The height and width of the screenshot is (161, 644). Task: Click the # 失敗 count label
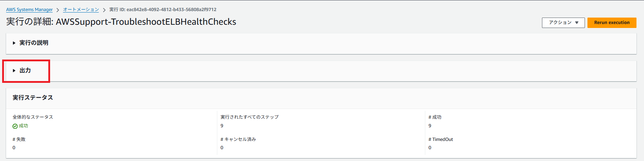click(x=19, y=139)
